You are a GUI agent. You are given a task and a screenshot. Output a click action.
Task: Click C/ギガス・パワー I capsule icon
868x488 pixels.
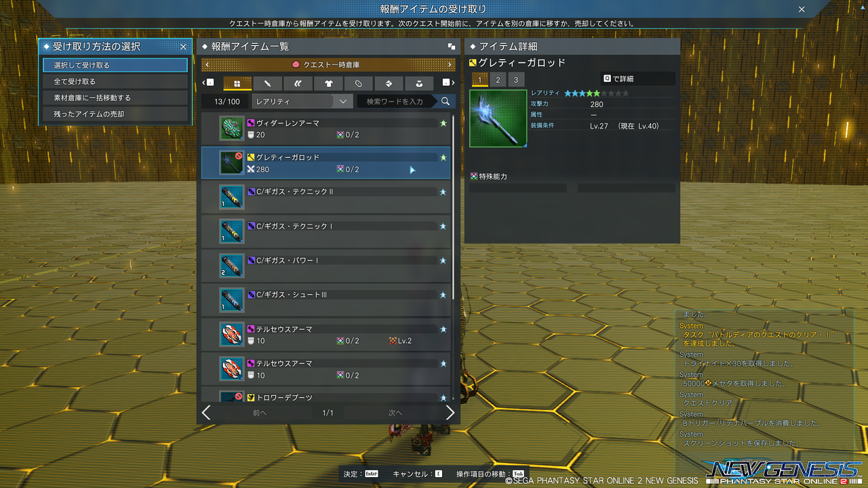(x=232, y=266)
